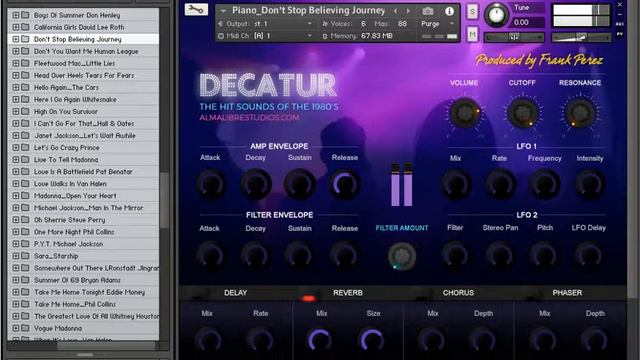Click the Tune value 0.00 field

(x=527, y=22)
